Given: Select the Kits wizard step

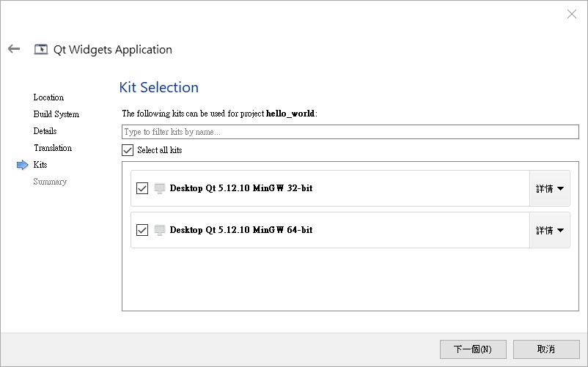Looking at the screenshot, I should tap(40, 165).
